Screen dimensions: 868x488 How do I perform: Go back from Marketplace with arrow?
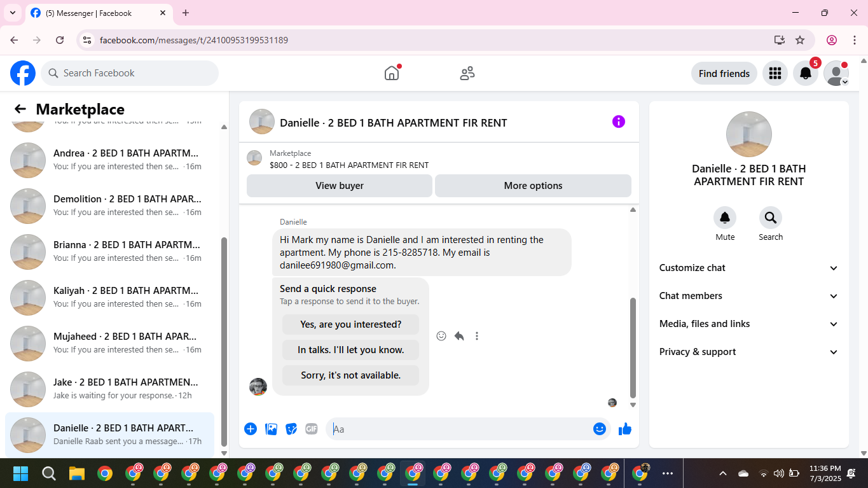click(20, 109)
